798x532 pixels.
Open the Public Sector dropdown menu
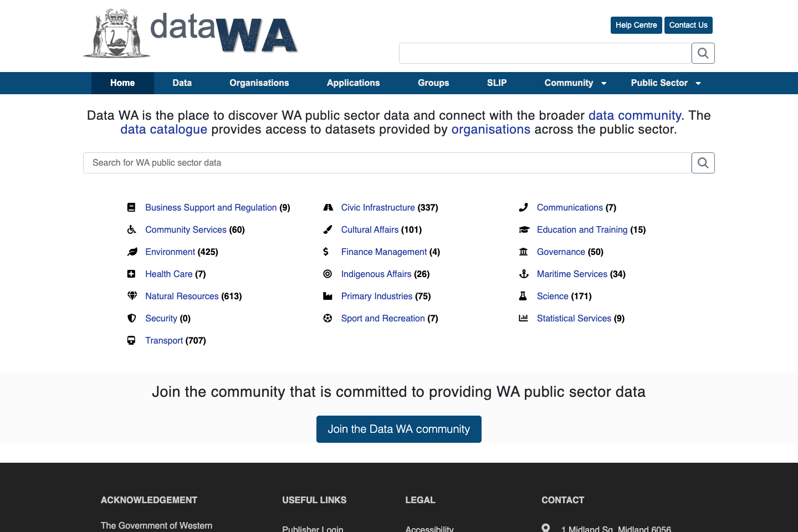(x=659, y=83)
